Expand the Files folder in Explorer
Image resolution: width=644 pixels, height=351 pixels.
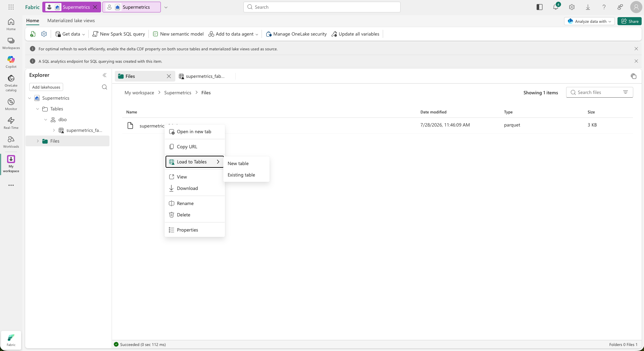click(x=38, y=141)
